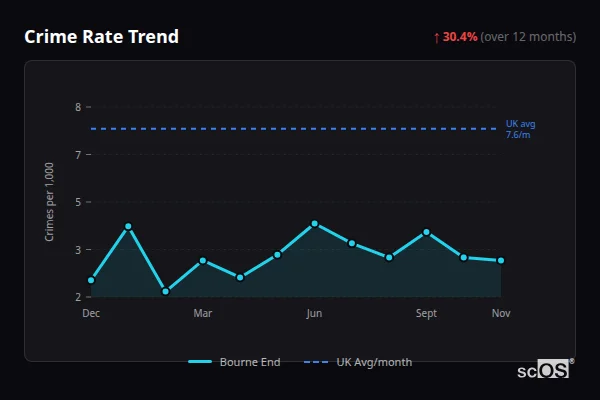600x400 pixels.
Task: Click the Sept data point
Action: click(x=426, y=232)
